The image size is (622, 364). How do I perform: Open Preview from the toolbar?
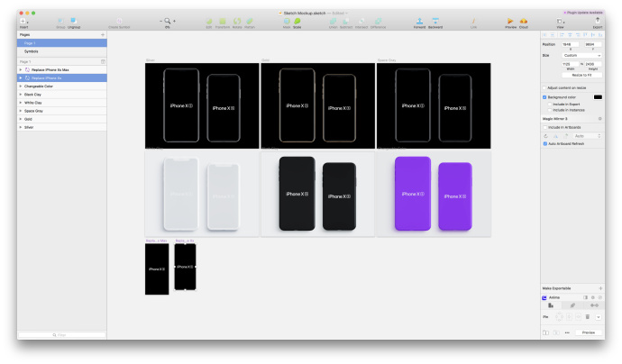(510, 20)
